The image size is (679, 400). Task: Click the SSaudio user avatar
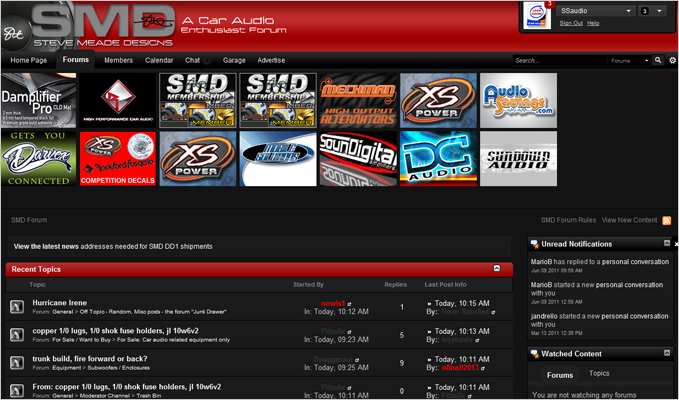click(x=537, y=17)
